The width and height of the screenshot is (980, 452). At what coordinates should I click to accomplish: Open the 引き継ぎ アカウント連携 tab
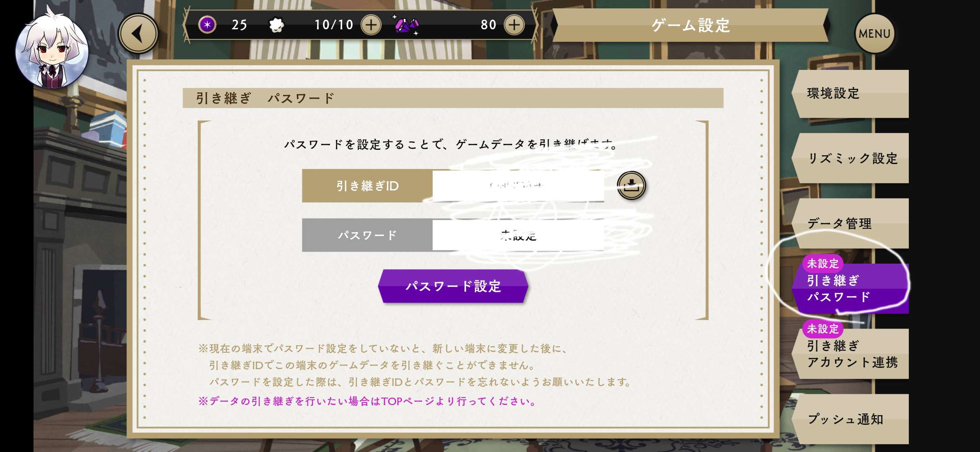point(850,354)
